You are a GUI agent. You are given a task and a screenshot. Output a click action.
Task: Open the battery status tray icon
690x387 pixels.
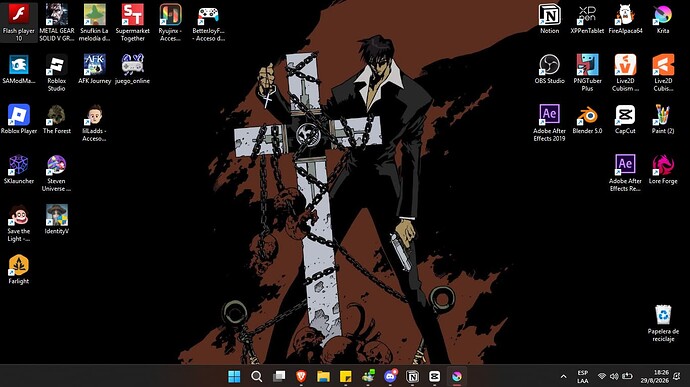tap(627, 376)
